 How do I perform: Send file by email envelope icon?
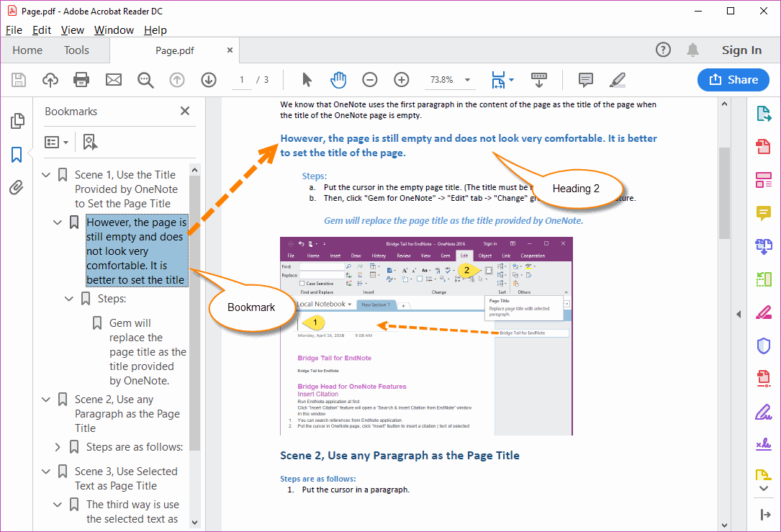pos(114,80)
